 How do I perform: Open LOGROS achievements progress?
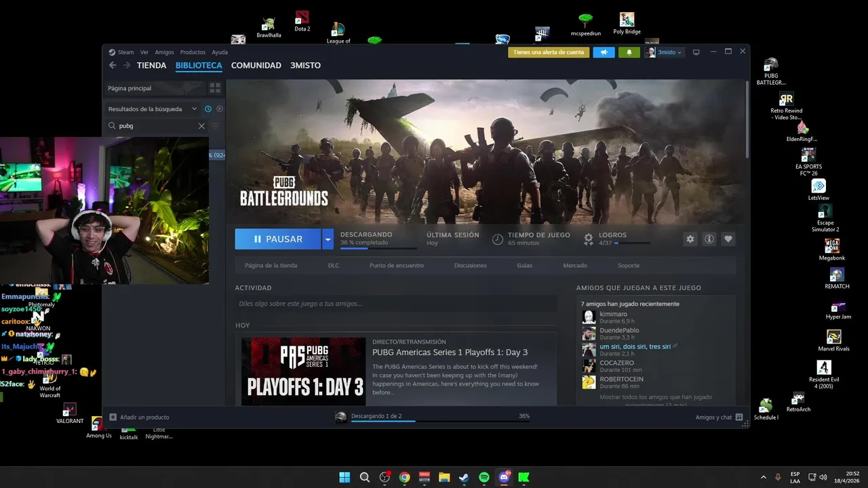click(x=617, y=239)
